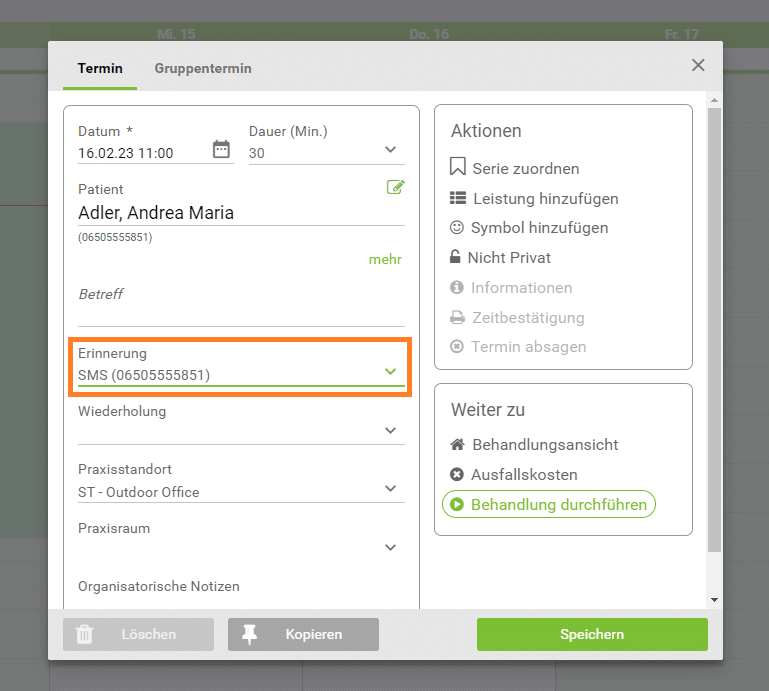The width and height of the screenshot is (769, 691).
Task: Click the pin icon on Kopieren
Action: click(x=249, y=634)
